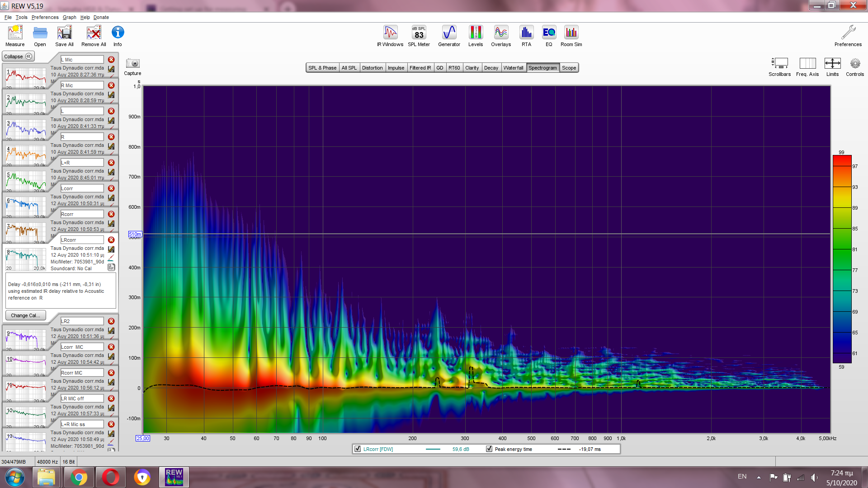Toggle the LRcorr [FDW] trace checkbox

358,449
